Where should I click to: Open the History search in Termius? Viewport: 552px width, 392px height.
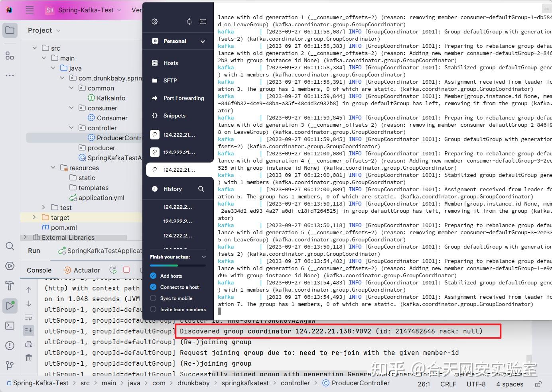click(x=201, y=189)
